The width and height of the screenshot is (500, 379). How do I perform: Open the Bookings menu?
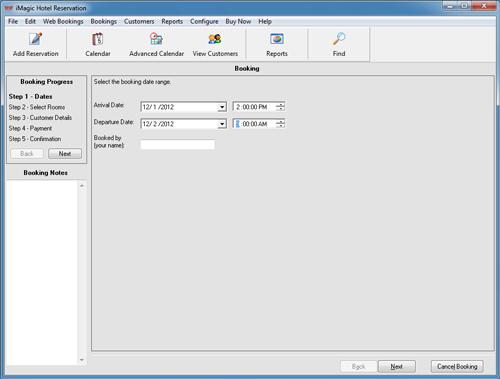(x=104, y=21)
